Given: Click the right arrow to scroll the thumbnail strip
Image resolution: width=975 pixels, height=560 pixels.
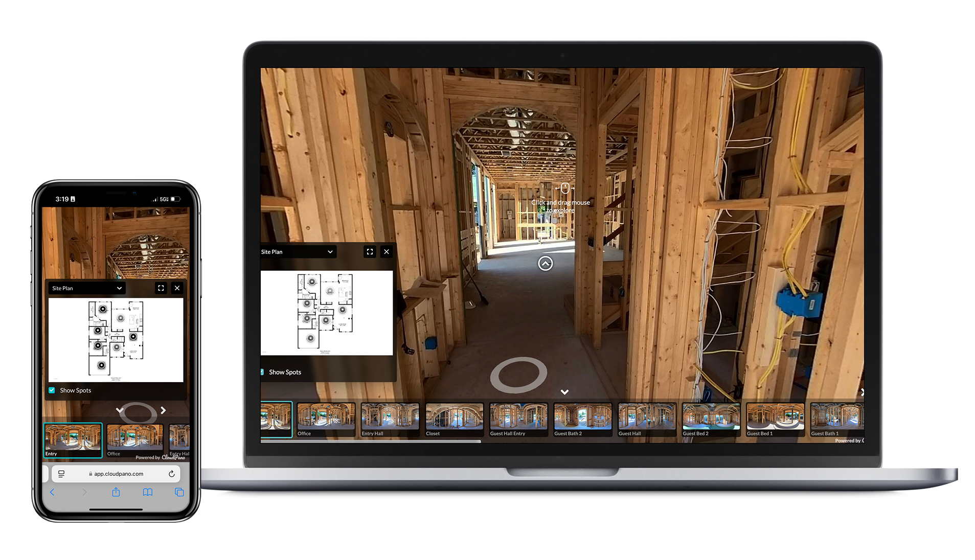Looking at the screenshot, I should (862, 392).
